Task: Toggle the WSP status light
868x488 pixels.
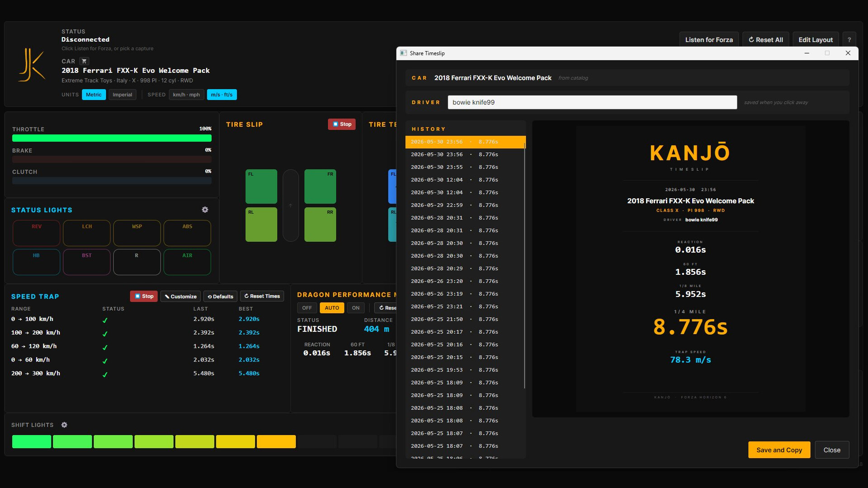Action: (137, 233)
